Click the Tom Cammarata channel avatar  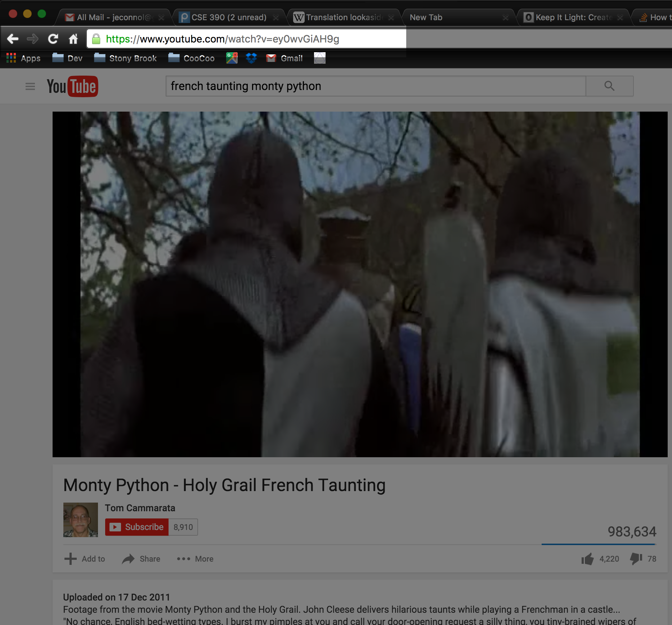[x=81, y=520]
